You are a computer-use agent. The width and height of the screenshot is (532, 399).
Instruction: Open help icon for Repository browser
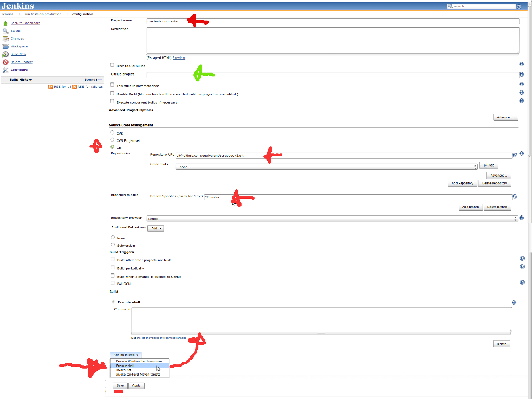522,218
